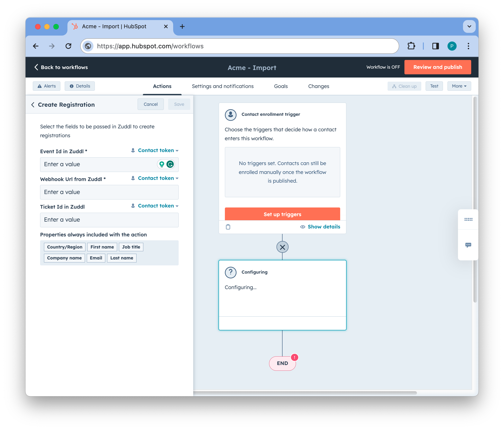Screen dimensions: 504x430
Task: Click the vertical canvas scrollbar
Action: click(x=475, y=199)
